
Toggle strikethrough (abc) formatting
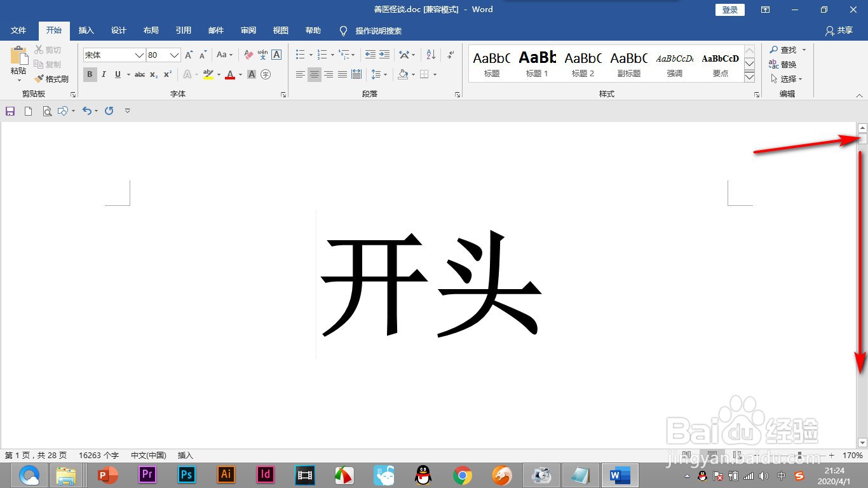tap(140, 74)
